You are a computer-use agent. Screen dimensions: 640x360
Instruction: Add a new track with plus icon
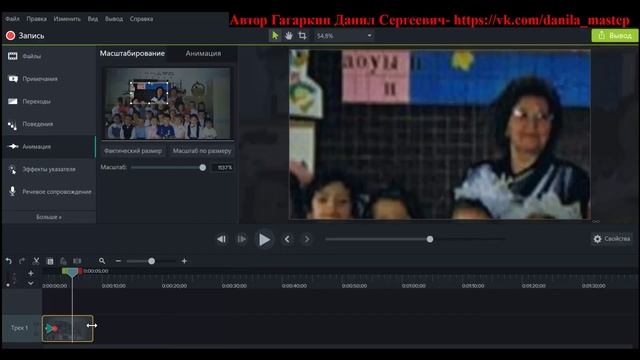(x=31, y=273)
